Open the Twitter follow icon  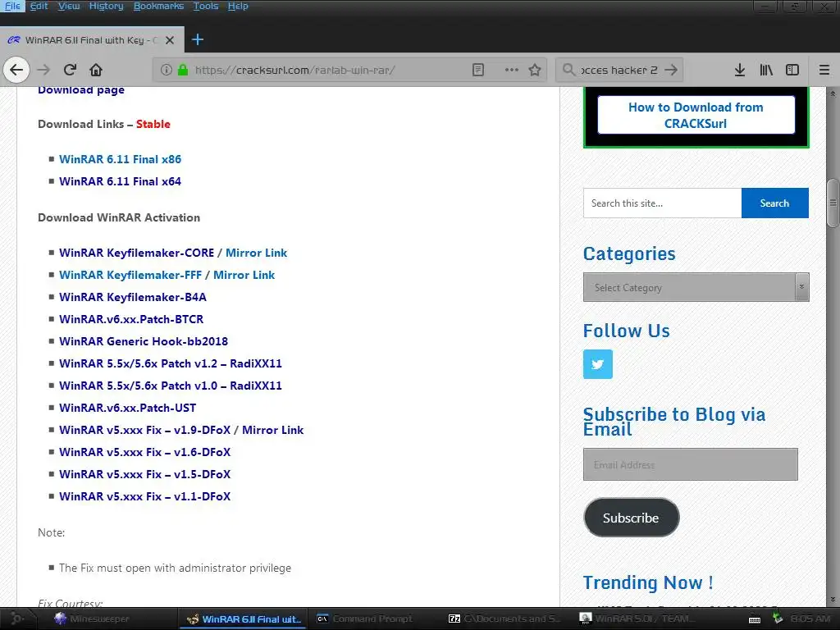click(597, 364)
